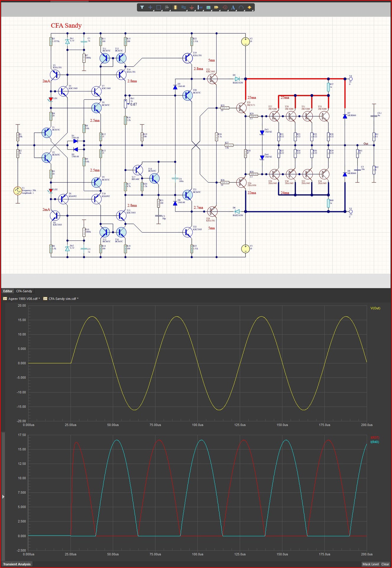Select the place bus entry tool
The height and width of the screenshot is (568, 392).
tap(200, 7)
